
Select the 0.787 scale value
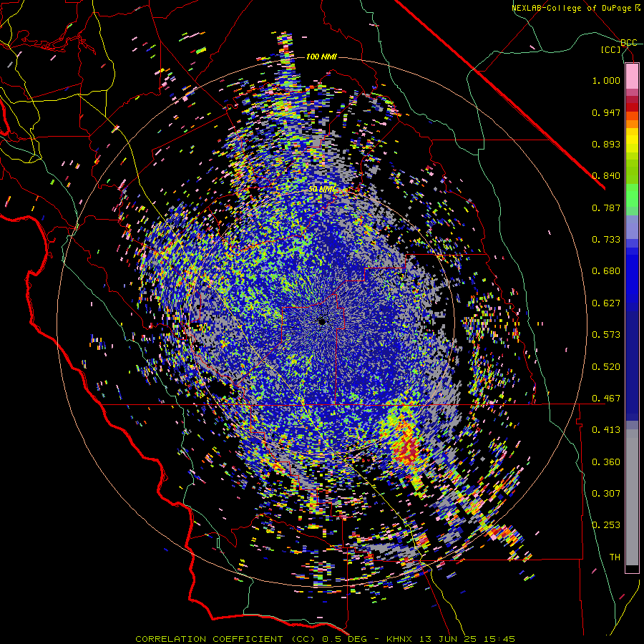click(x=606, y=208)
